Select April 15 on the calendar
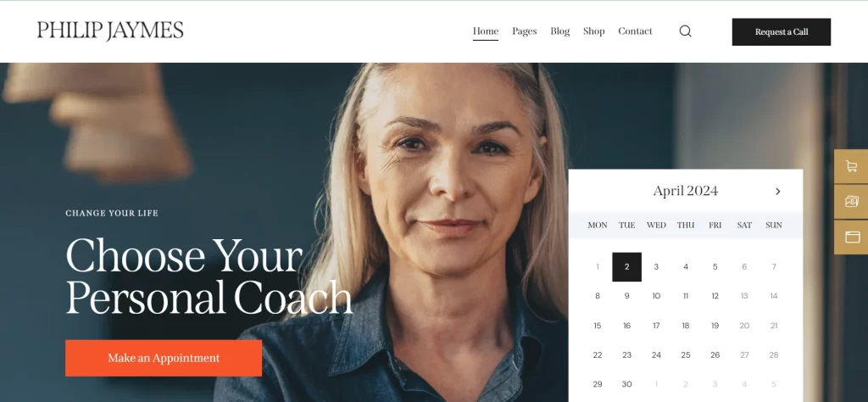The height and width of the screenshot is (402, 868). [x=598, y=326]
